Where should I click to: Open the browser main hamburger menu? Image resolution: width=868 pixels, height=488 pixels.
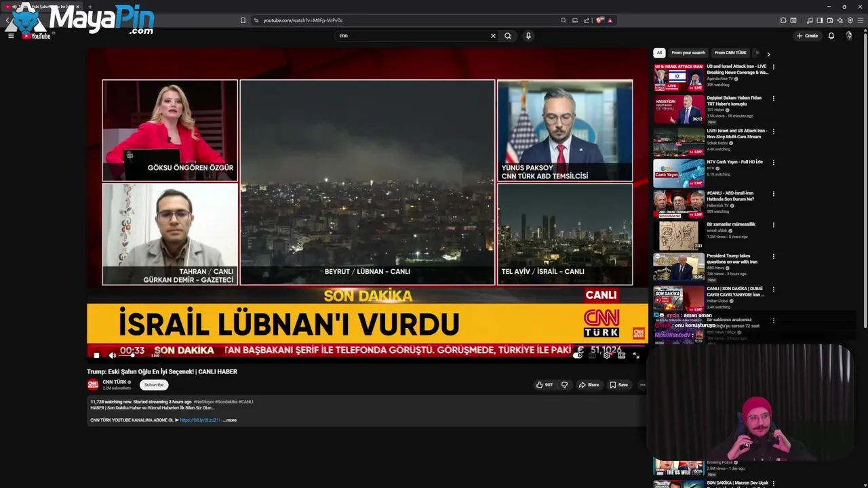(x=861, y=20)
